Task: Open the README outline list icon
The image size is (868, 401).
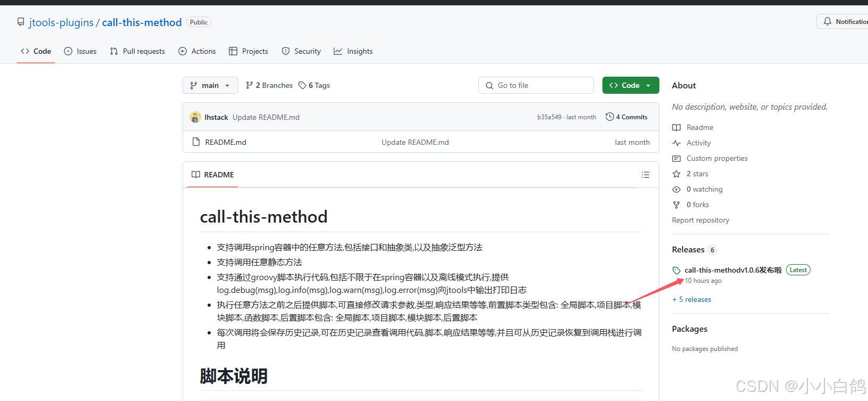Action: coord(646,175)
